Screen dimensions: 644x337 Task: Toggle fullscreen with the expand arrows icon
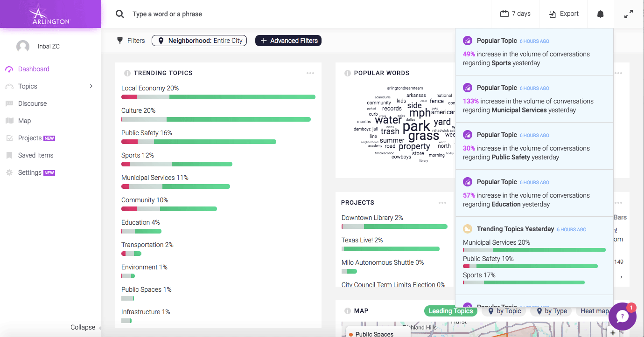pos(629,14)
